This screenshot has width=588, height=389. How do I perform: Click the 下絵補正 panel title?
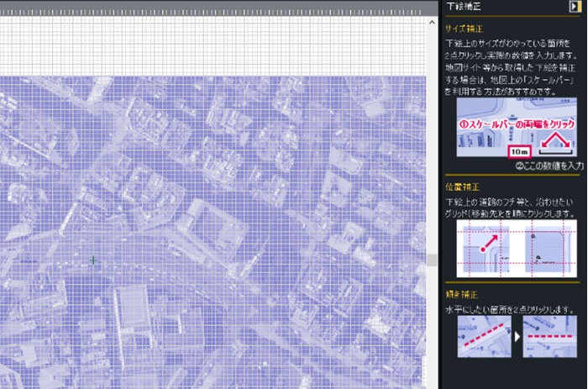[466, 7]
